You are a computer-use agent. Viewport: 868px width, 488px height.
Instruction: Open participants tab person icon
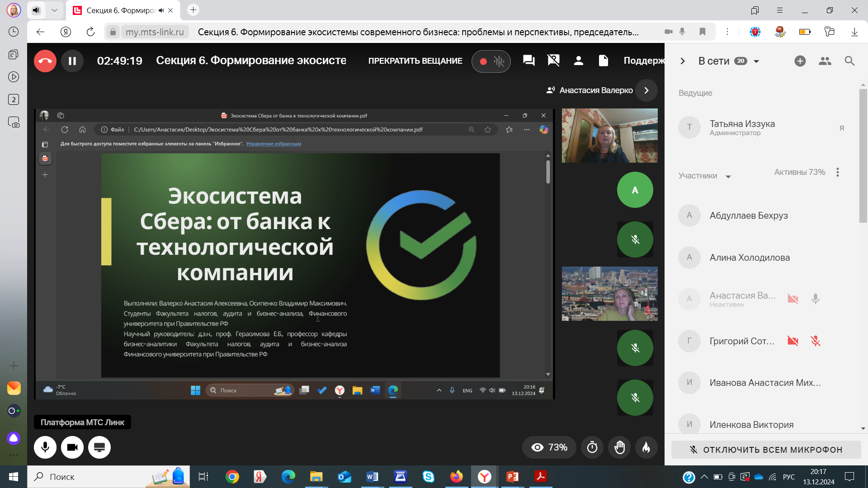pyautogui.click(x=578, y=61)
